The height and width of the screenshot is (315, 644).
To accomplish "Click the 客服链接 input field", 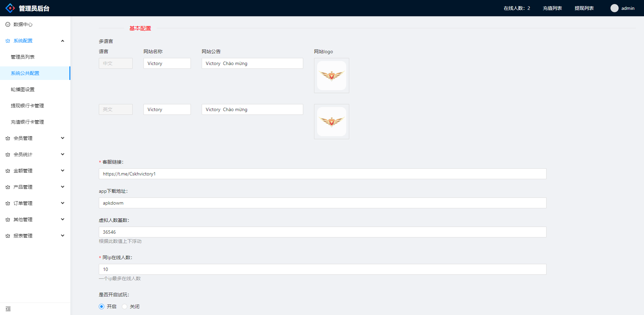I will (322, 174).
